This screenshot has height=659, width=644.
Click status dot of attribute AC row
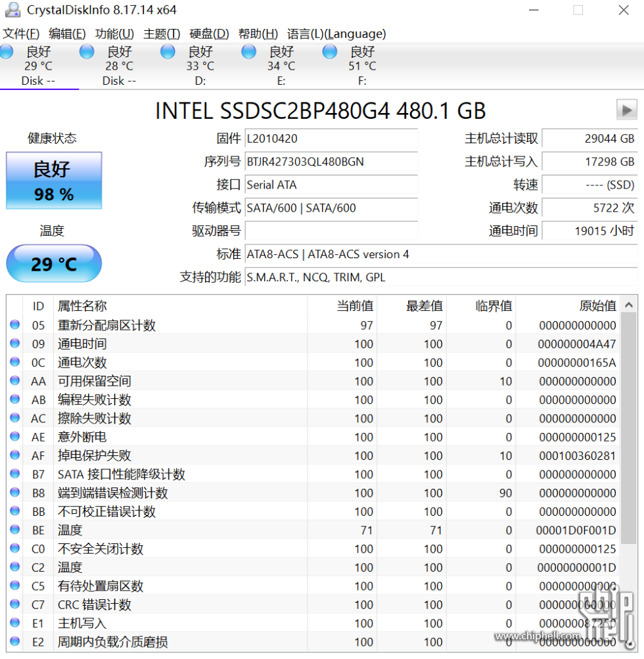pos(14,418)
